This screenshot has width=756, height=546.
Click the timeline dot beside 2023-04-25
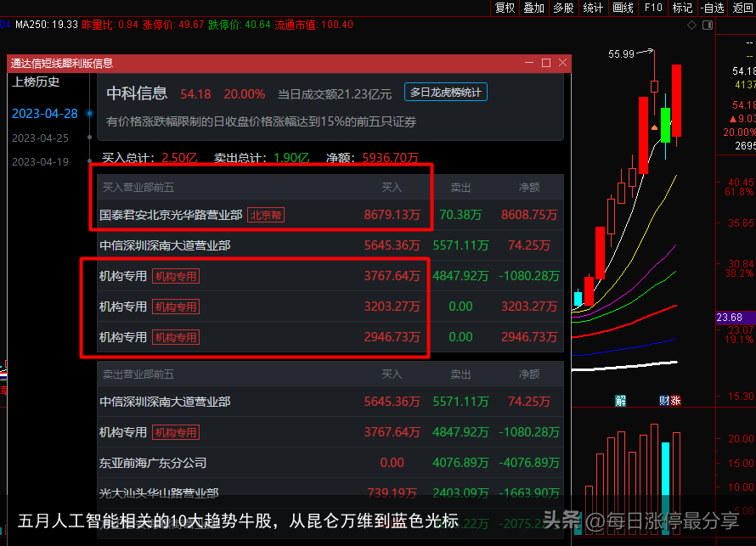[x=89, y=138]
